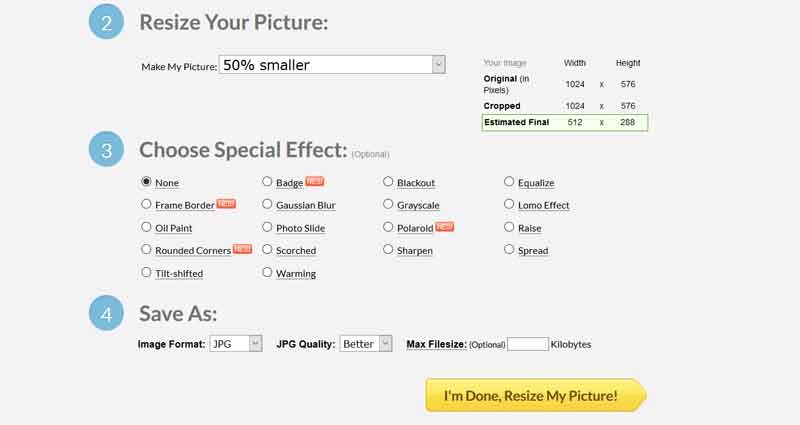Open the Image Format dropdown
Image resolution: width=800 pixels, height=425 pixels.
pyautogui.click(x=235, y=344)
